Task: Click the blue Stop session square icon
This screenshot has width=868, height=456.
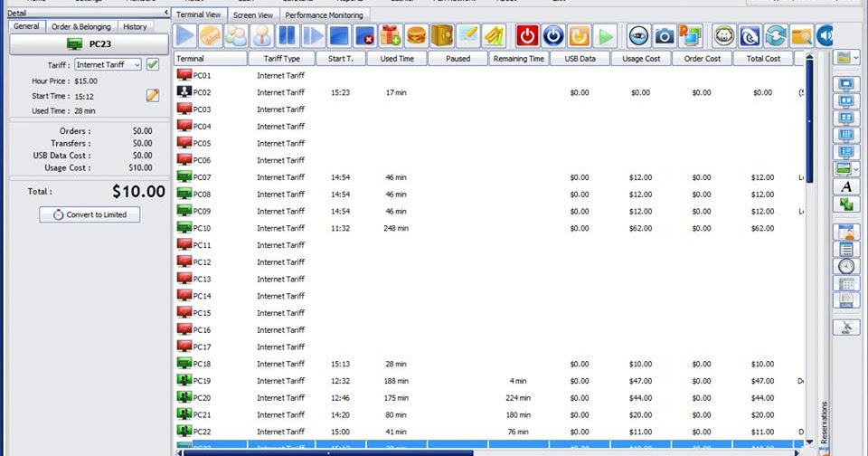Action: pos(339,36)
